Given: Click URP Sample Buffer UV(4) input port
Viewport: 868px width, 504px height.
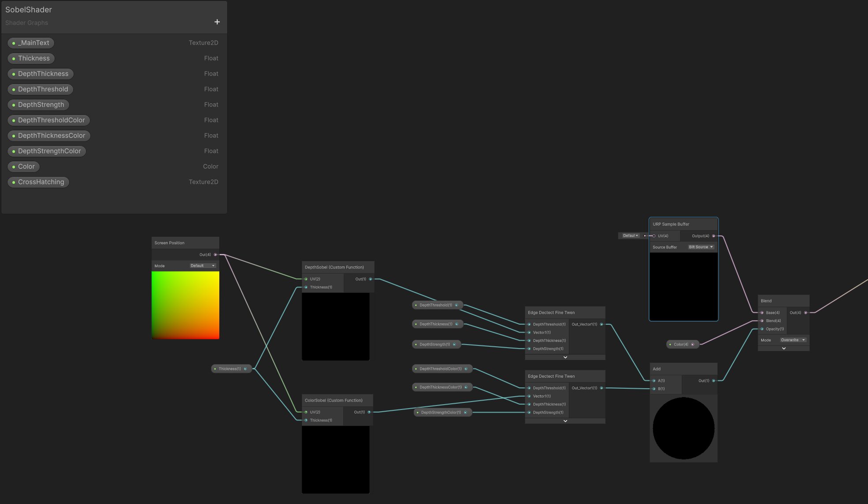Looking at the screenshot, I should [x=654, y=236].
